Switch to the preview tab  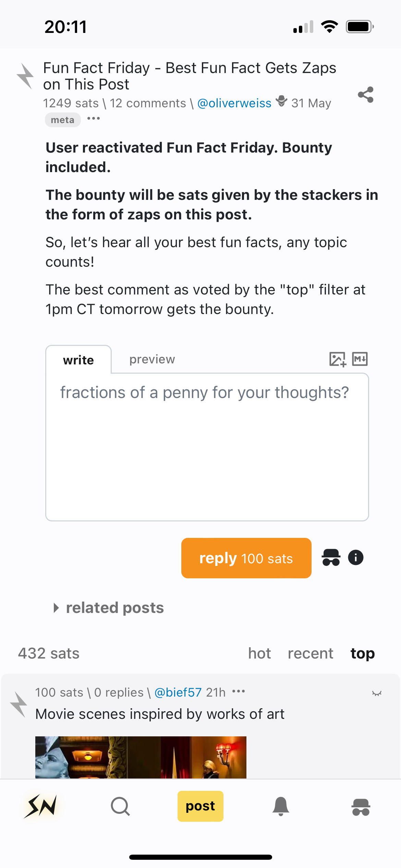coord(152,359)
